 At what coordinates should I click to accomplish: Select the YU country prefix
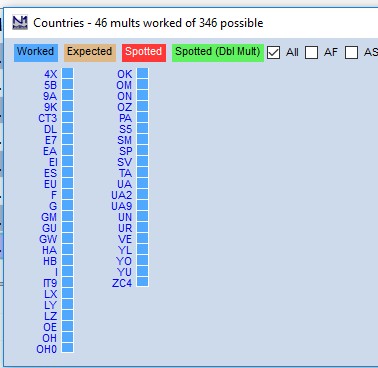(124, 272)
